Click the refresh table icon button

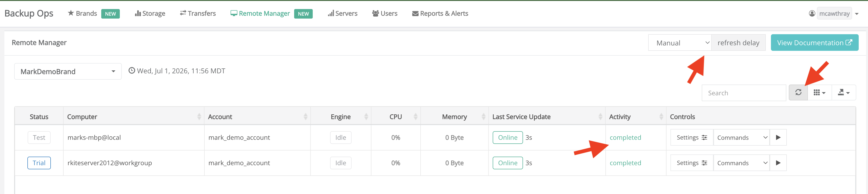(798, 93)
